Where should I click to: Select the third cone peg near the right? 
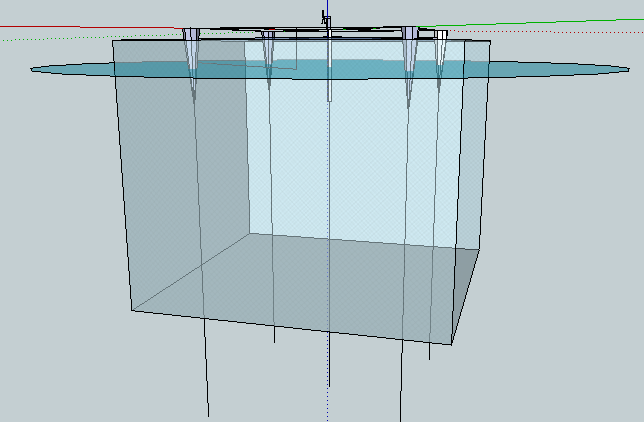point(409,64)
